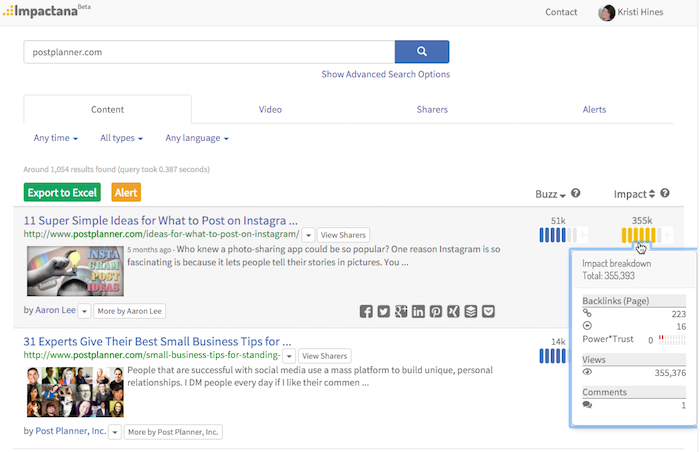Sort results by Impact column
Image resolution: width=700 pixels, height=452 pixels.
tap(634, 194)
